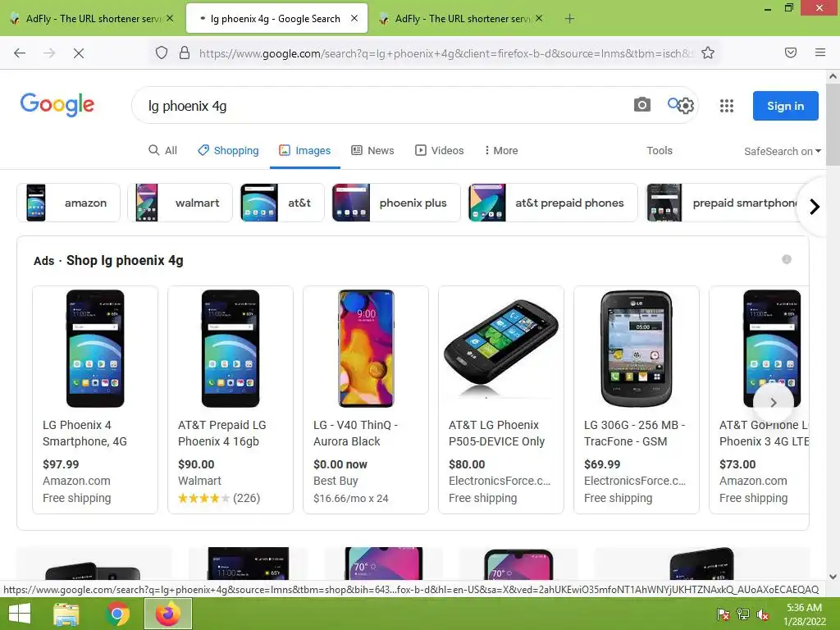This screenshot has width=840, height=630.
Task: Click the $97.99 Amazon phone image
Action: click(x=95, y=348)
